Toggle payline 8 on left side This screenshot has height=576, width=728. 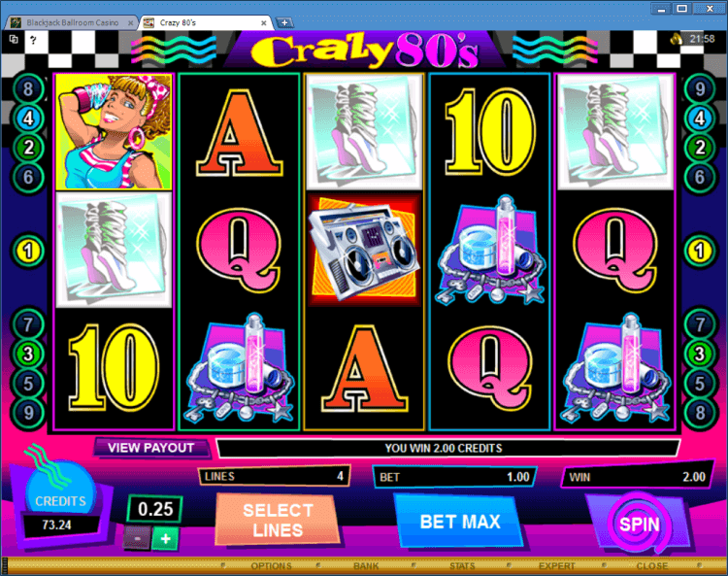(28, 88)
